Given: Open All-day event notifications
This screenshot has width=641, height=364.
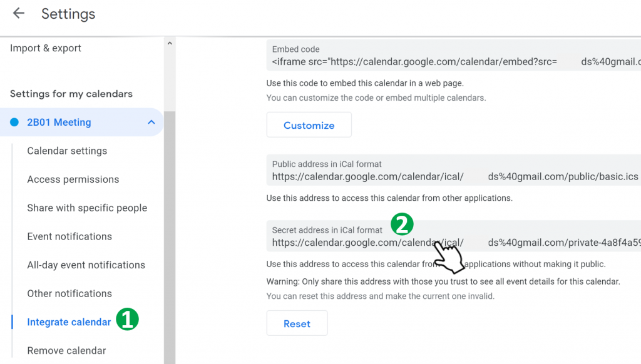Looking at the screenshot, I should pos(86,265).
